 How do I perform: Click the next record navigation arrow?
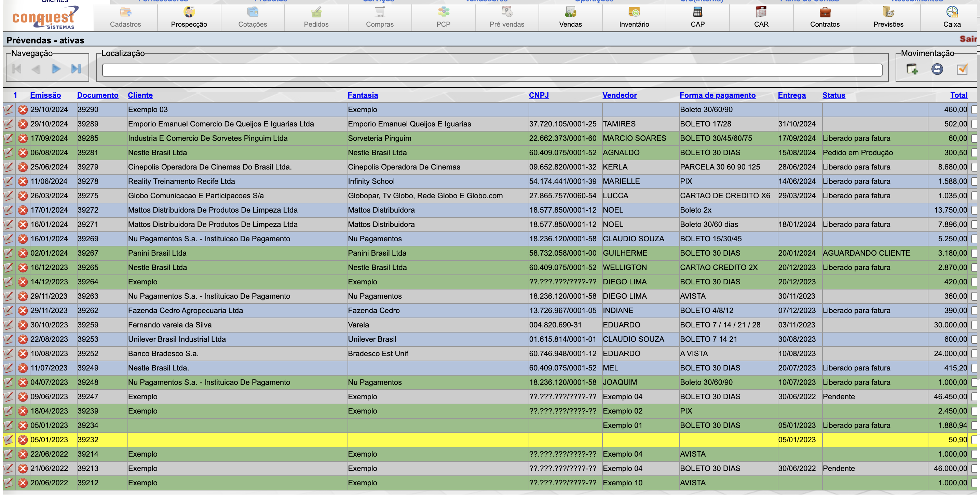pos(56,69)
